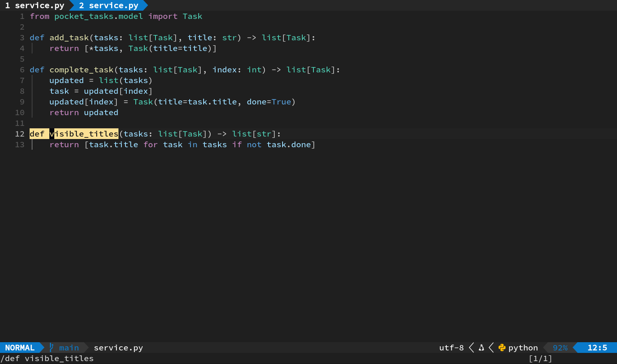Select the second service.py buffer tab
Screen dimensions: 617x364
[109, 5]
